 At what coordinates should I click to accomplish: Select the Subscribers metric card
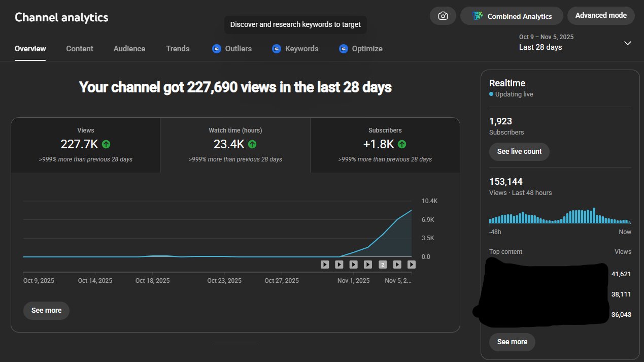385,145
